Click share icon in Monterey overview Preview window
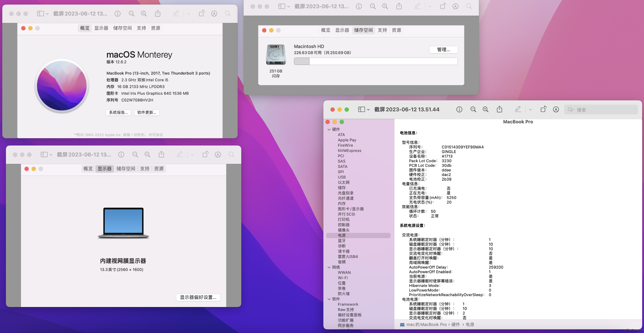Screen dimensions: 644x333 [x=158, y=13]
